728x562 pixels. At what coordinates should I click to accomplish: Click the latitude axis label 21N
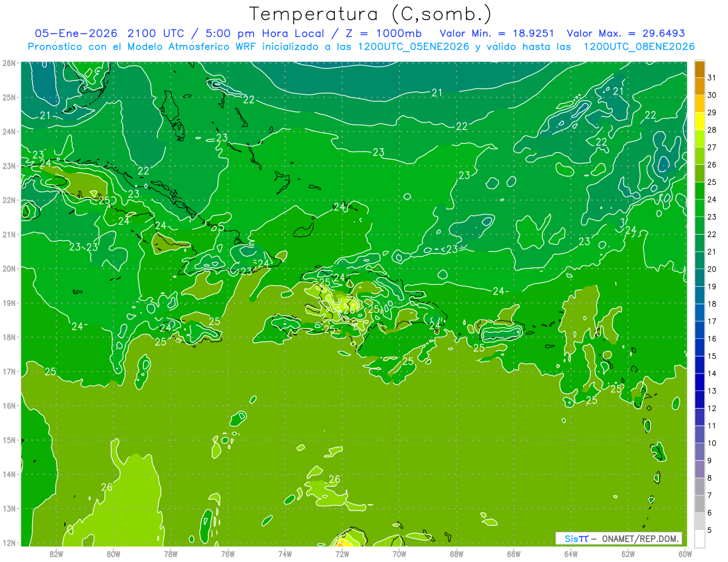coord(9,235)
